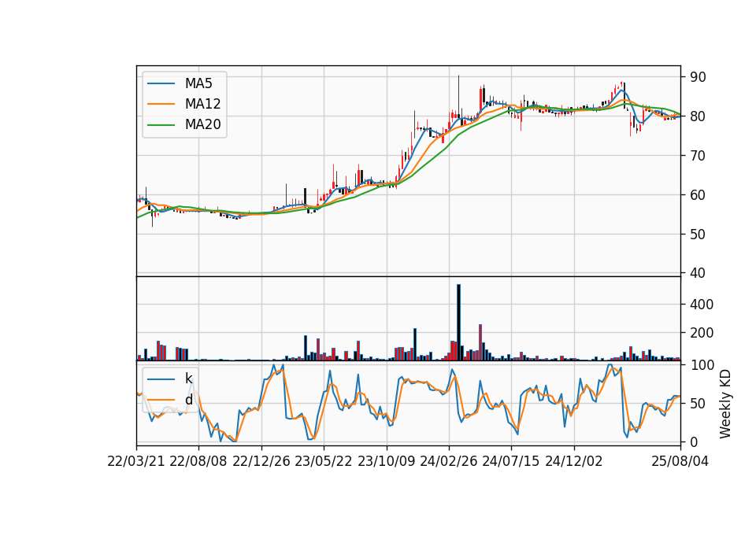Click the MA20 legend label
756x543 pixels.
click(x=202, y=124)
